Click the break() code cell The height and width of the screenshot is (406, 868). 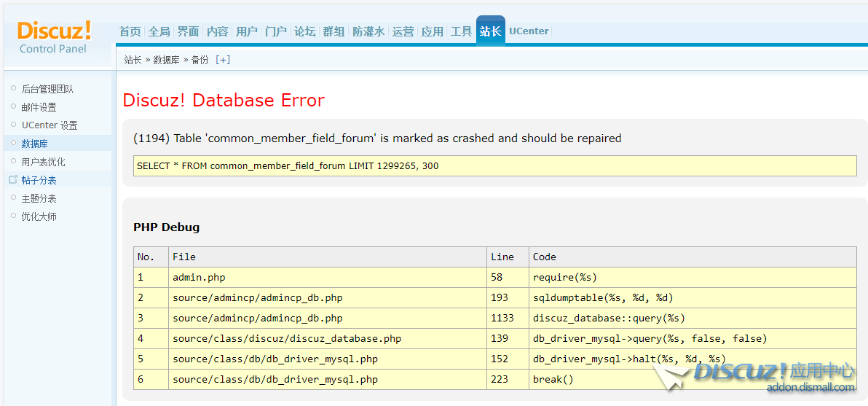coord(693,380)
